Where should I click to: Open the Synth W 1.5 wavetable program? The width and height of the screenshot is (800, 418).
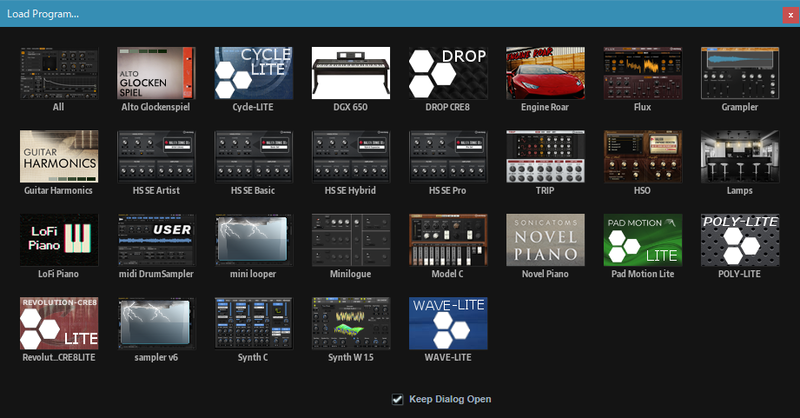pos(351,323)
